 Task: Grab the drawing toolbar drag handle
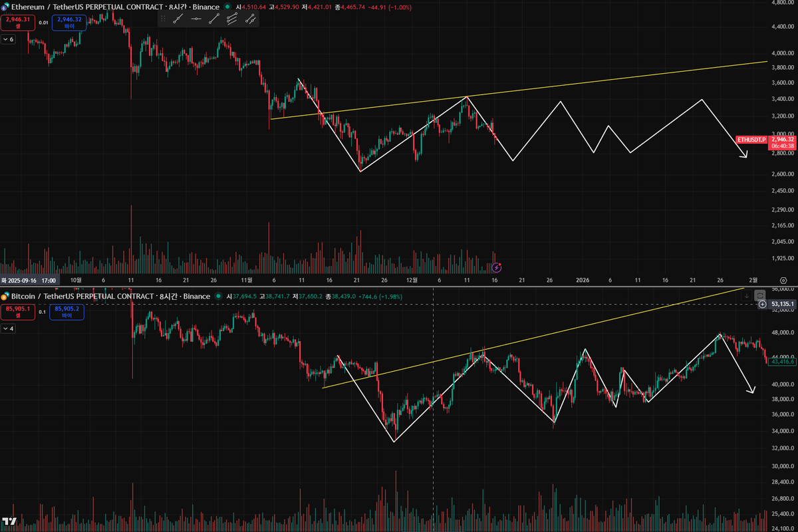pos(163,19)
